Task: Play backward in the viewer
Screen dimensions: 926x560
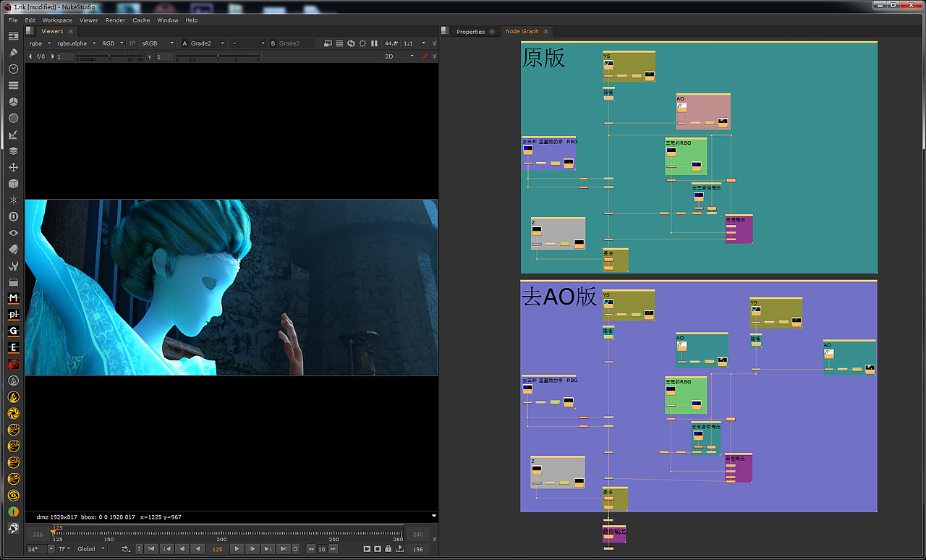Action: coord(197,548)
